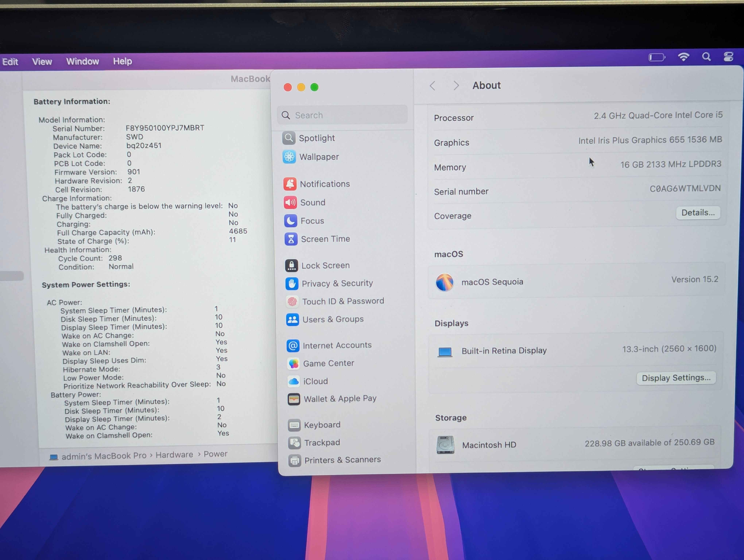This screenshot has height=560, width=744.
Task: Go back with the left chevron
Action: [433, 86]
